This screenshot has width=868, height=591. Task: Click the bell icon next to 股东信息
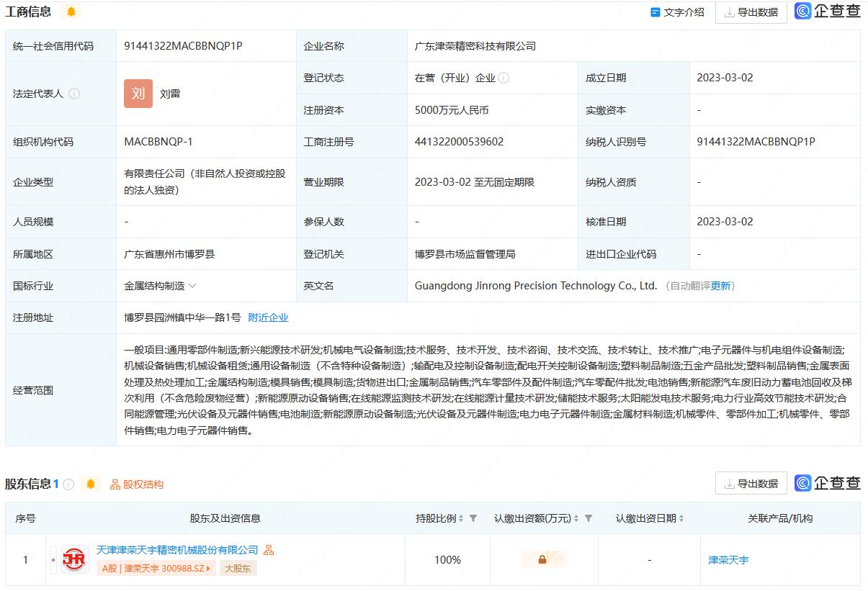pyautogui.click(x=90, y=484)
